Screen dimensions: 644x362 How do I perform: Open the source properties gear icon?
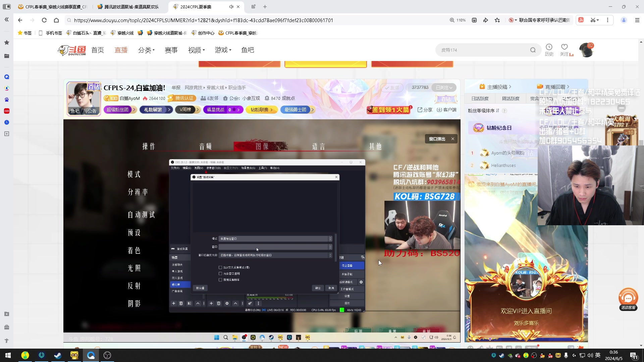[227, 304]
